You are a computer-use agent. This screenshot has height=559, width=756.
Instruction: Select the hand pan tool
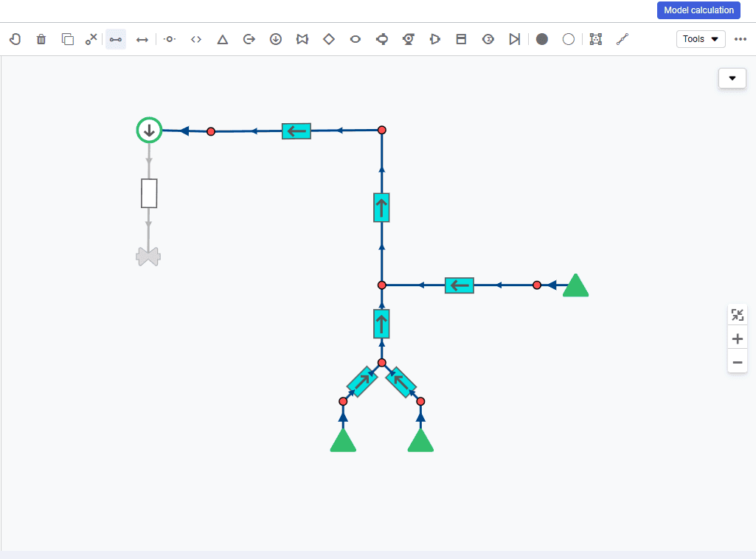[x=15, y=39]
